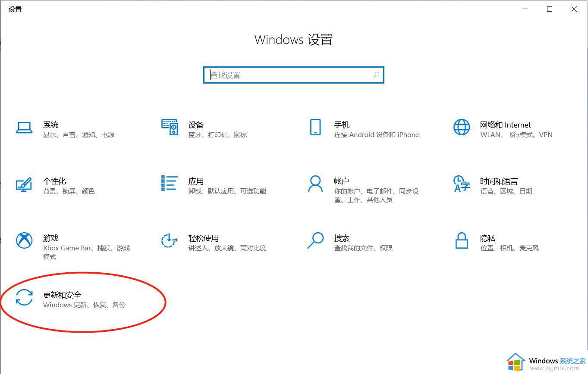Image resolution: width=588 pixels, height=374 pixels.
Task: Open the 系统 category title
Action: [x=50, y=125]
